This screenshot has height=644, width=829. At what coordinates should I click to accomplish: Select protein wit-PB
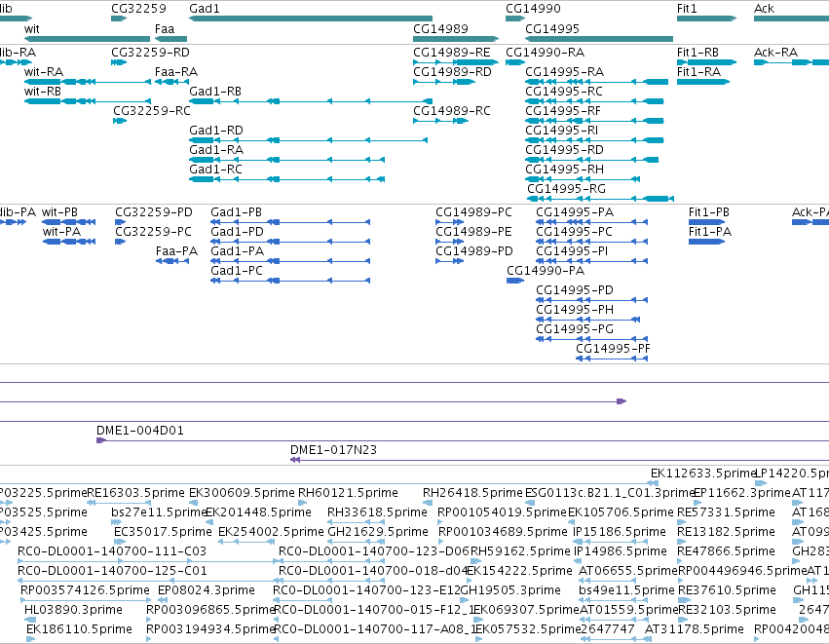pos(69,222)
